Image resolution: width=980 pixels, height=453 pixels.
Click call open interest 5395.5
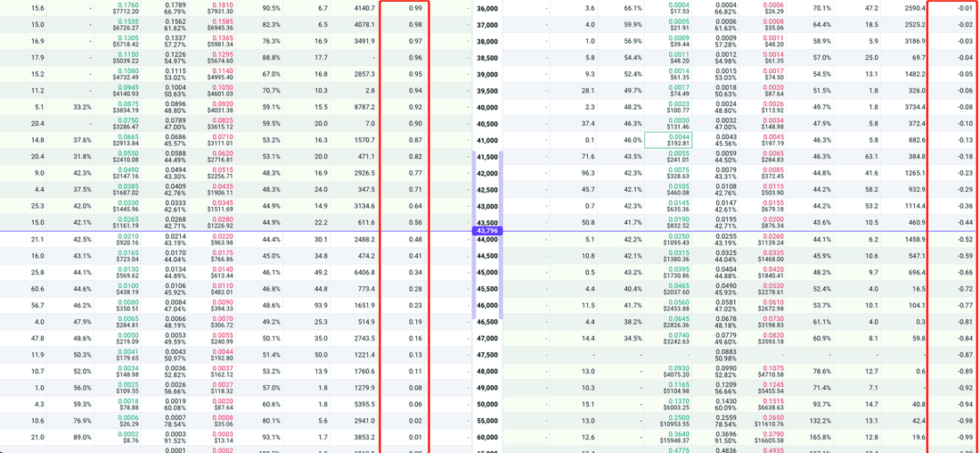pyautogui.click(x=363, y=404)
